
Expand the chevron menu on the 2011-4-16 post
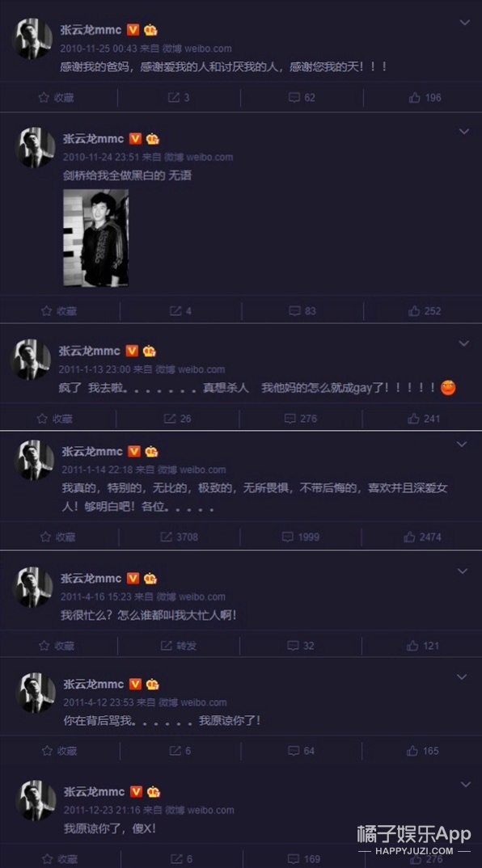coord(463,571)
